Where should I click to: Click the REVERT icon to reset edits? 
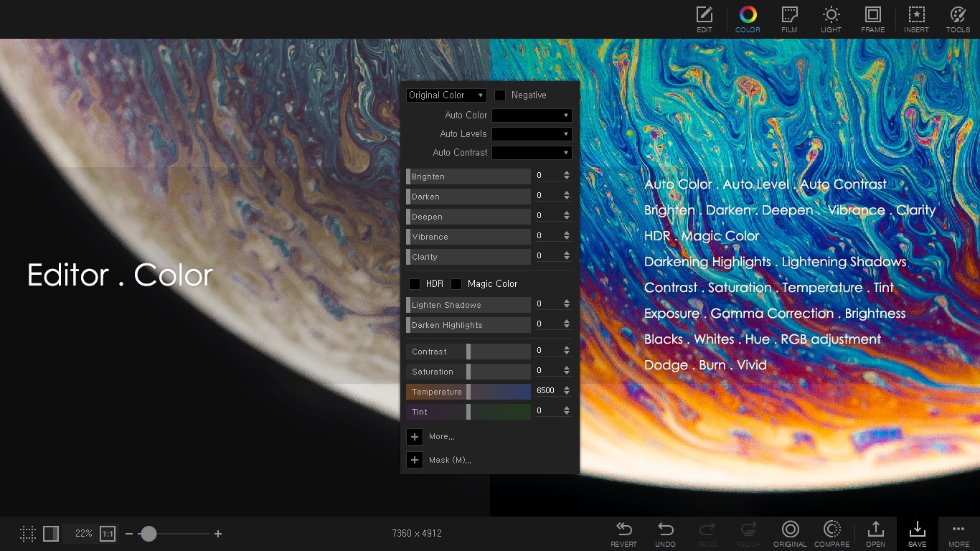623,531
